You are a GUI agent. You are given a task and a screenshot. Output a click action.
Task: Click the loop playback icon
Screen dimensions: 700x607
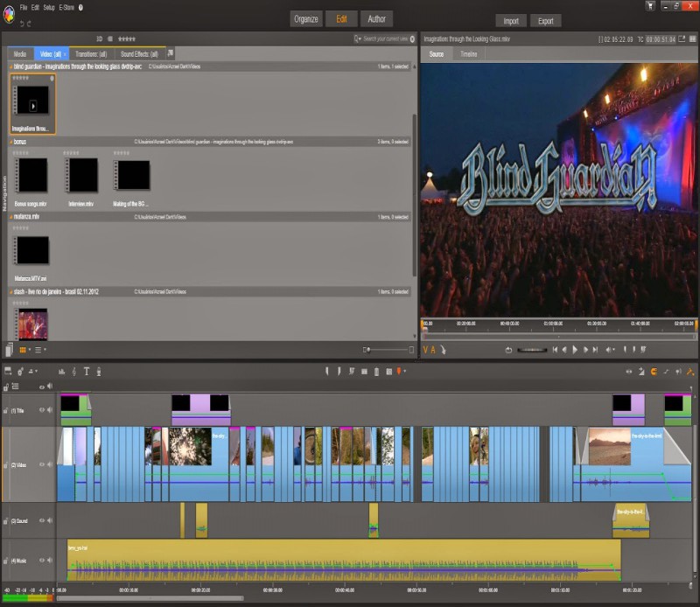(x=508, y=350)
